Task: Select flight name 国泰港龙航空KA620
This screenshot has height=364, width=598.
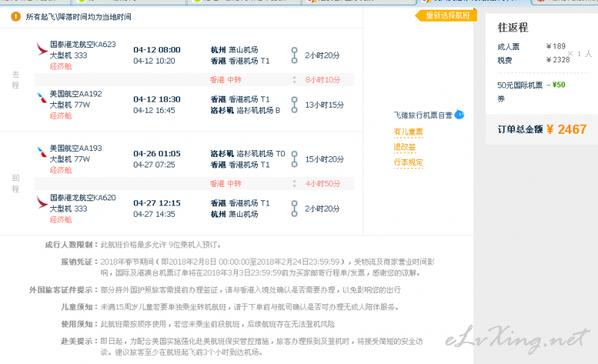Action: pos(83,197)
